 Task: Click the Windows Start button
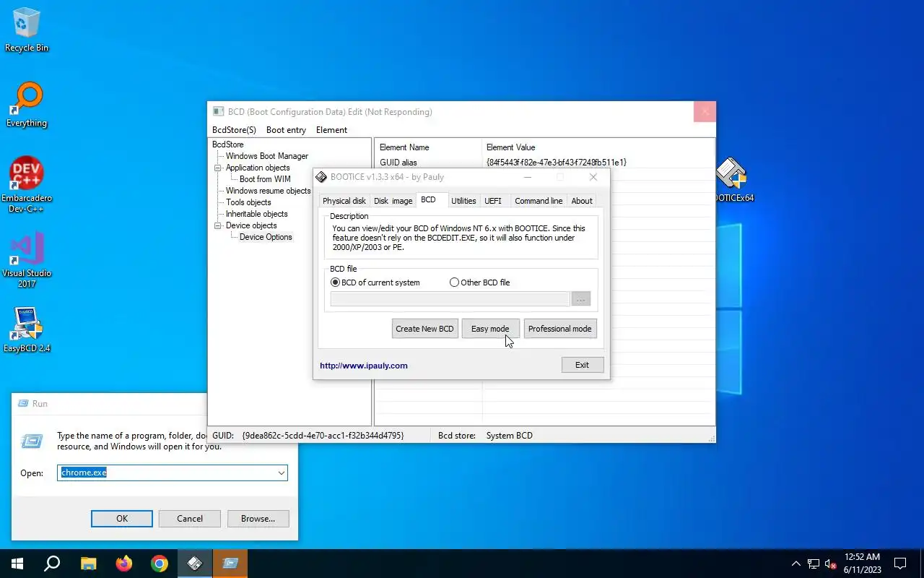(x=17, y=564)
